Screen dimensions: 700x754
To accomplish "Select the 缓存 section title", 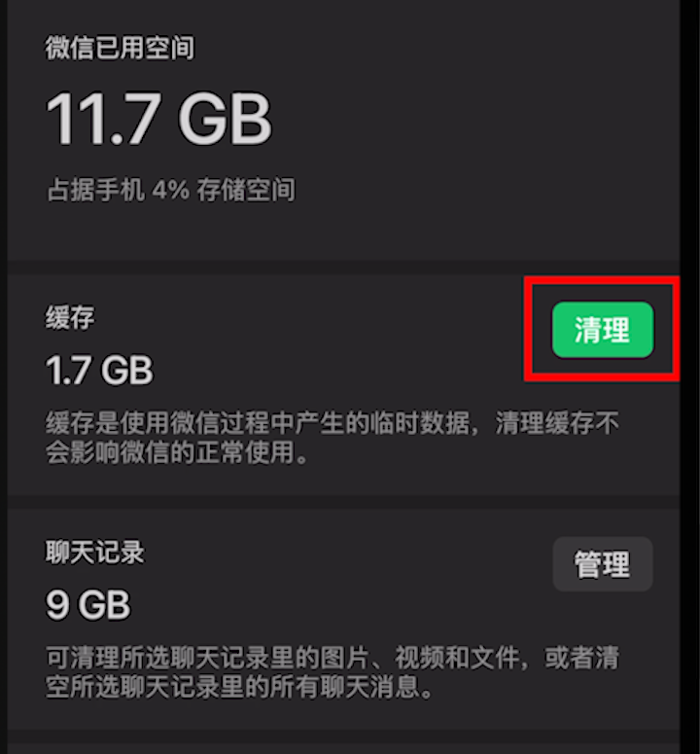I will (70, 317).
